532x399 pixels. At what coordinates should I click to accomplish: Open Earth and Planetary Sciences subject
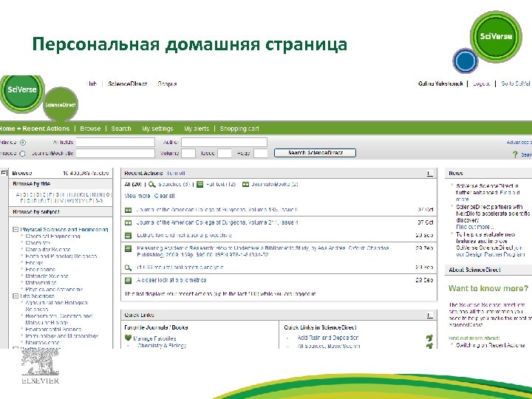click(61, 256)
